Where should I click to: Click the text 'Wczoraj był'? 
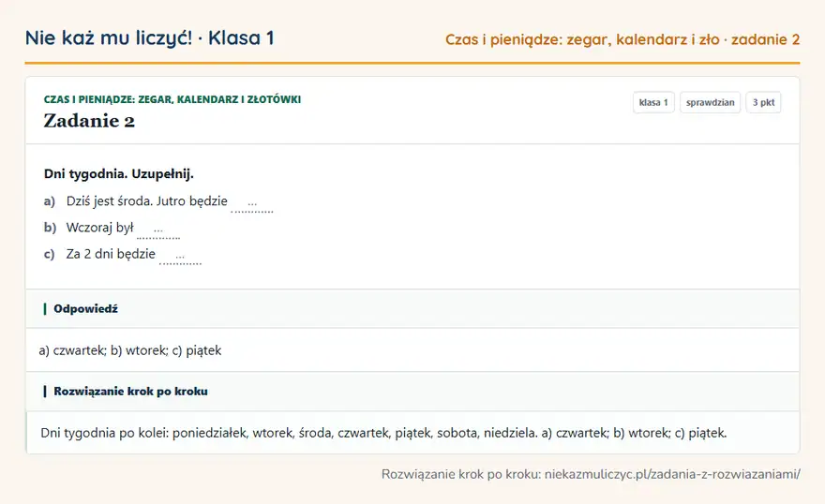pos(100,228)
